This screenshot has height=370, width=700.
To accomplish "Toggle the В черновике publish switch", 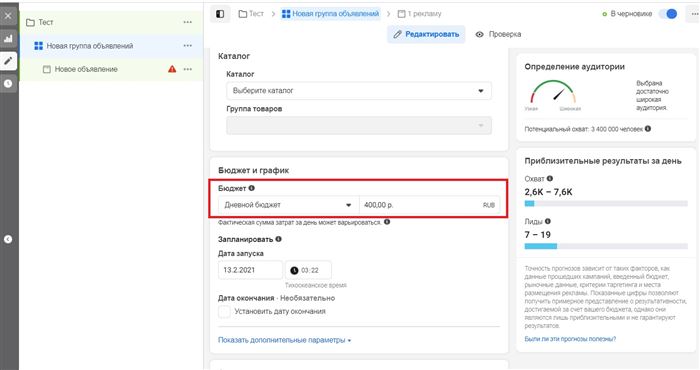I will click(x=669, y=14).
